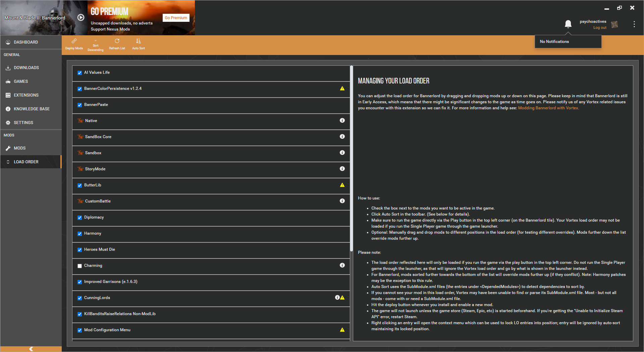This screenshot has width=644, height=352.
Task: Click the Mount & Blade II: Bannerlord game tile
Action: pyautogui.click(x=44, y=18)
